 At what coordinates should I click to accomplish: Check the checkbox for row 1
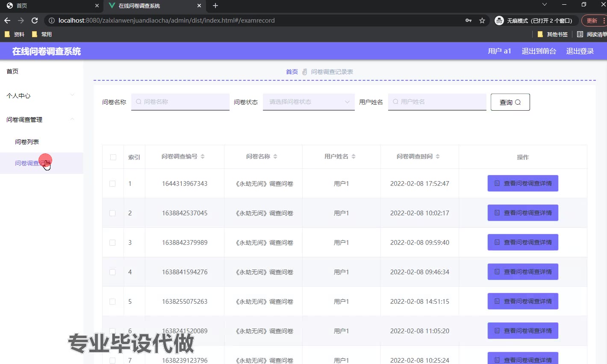[112, 184]
